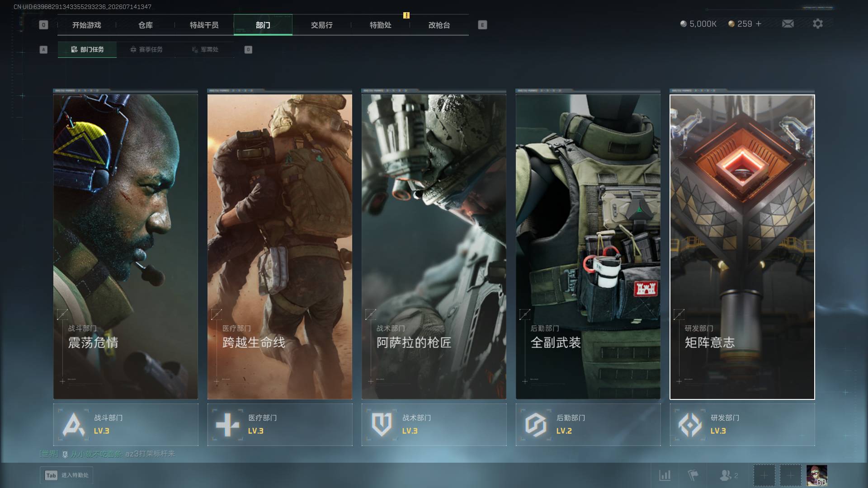
Task: Open the 震荡危情 combat department card
Action: click(x=126, y=246)
